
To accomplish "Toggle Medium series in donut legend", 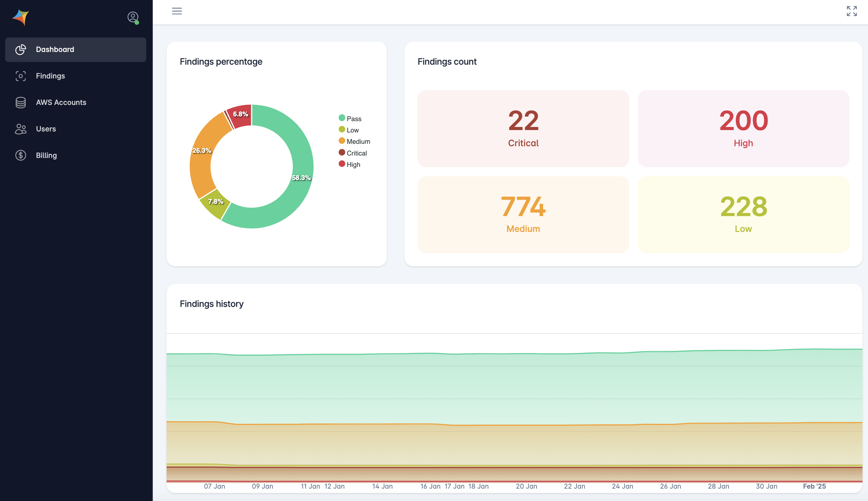I will pos(354,141).
